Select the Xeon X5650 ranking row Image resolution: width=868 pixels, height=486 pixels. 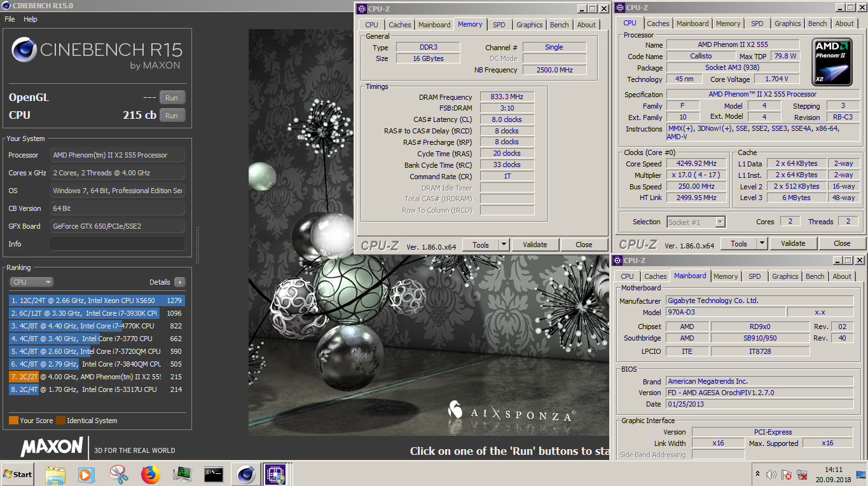(97, 300)
